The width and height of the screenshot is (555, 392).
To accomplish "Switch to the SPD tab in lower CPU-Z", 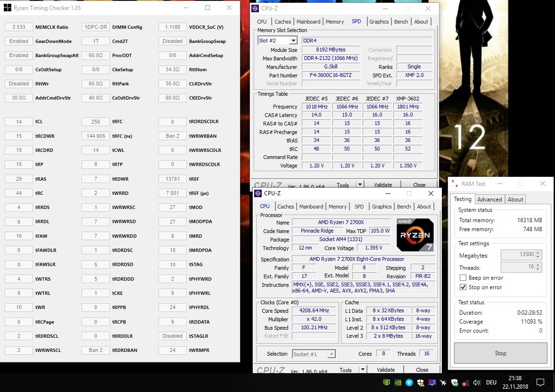I will pyautogui.click(x=359, y=207).
